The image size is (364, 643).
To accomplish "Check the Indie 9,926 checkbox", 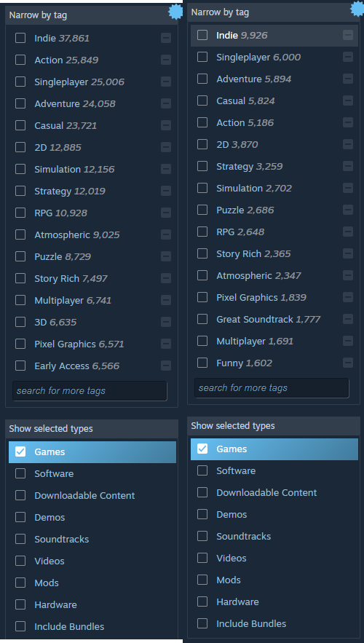I will tap(202, 35).
